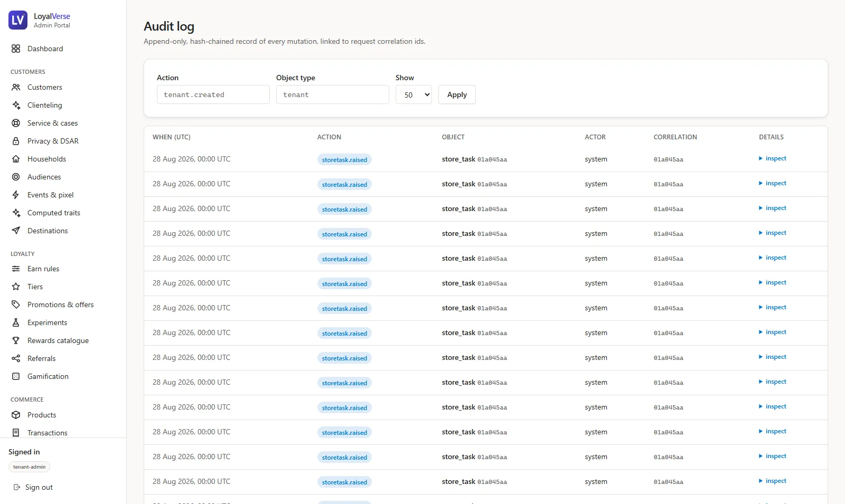The width and height of the screenshot is (845, 504).
Task: Click the Clienteling sparkle icon
Action: 16,105
